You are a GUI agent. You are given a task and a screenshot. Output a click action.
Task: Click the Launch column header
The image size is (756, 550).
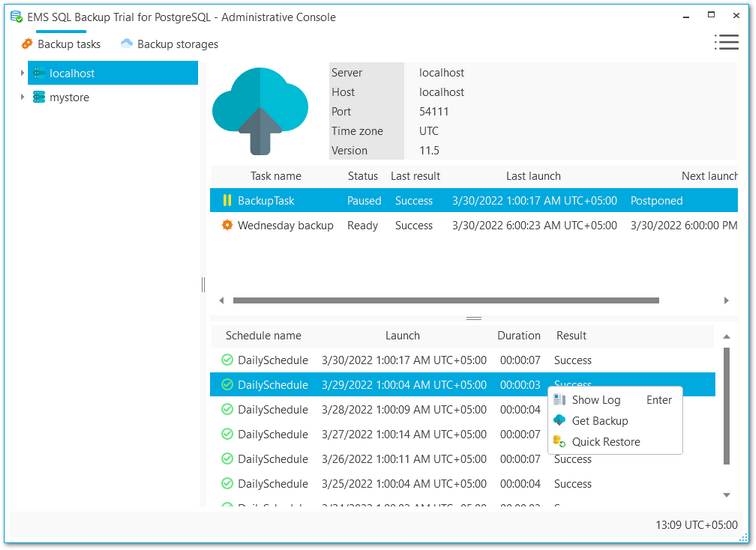point(403,336)
